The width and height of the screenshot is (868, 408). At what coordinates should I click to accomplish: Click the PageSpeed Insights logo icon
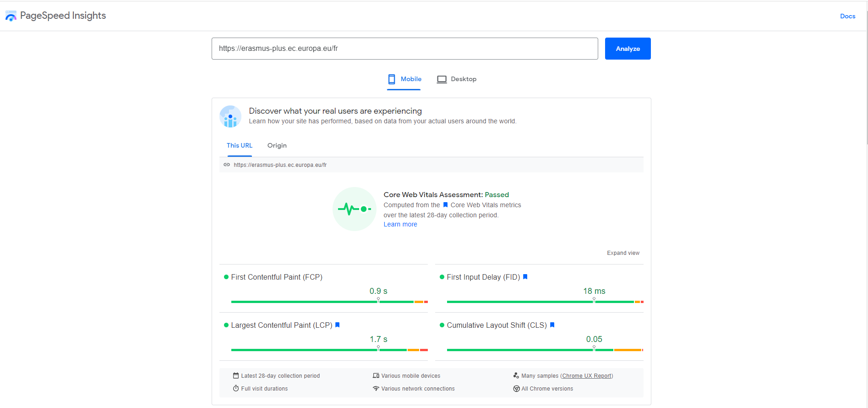pyautogui.click(x=11, y=16)
